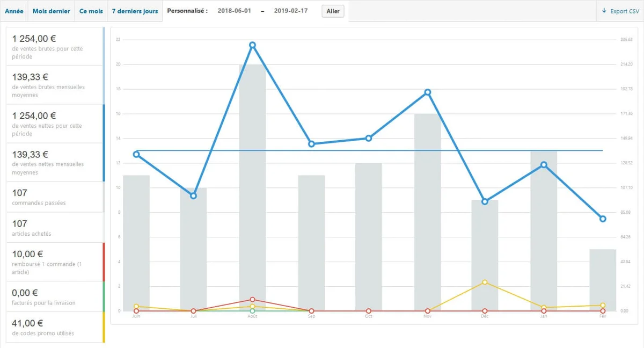Toggle the ventes brutes pour cette période series

coord(55,46)
